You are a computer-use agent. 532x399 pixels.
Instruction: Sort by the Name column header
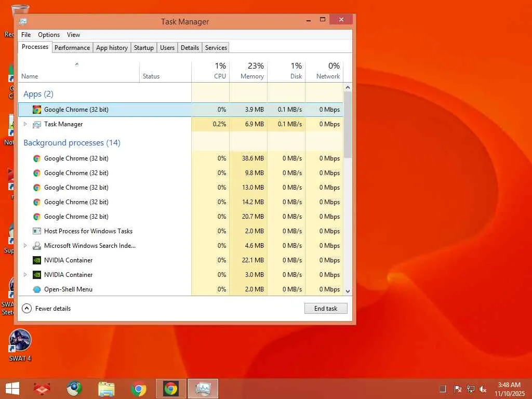coord(79,72)
